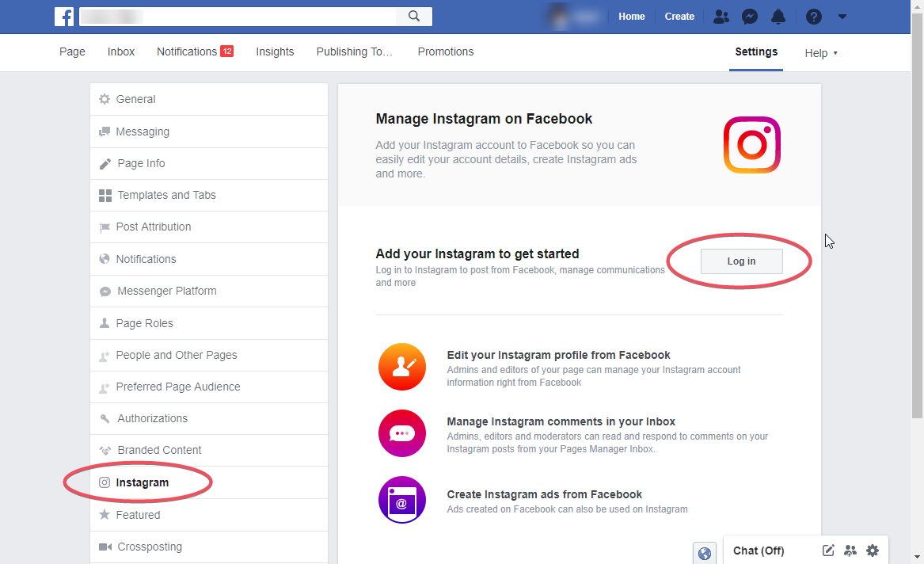Image resolution: width=924 pixels, height=564 pixels.
Task: Click the General gear icon in the sidebar
Action: [105, 99]
